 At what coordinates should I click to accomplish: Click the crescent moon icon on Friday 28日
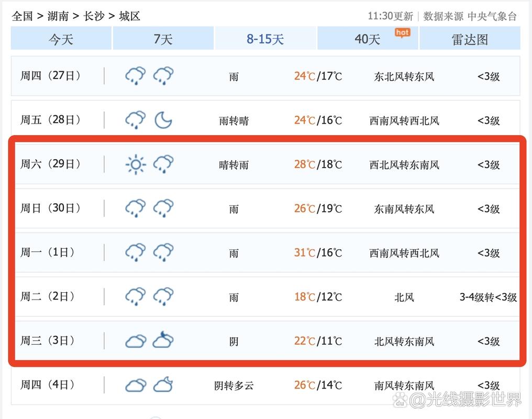click(x=163, y=120)
